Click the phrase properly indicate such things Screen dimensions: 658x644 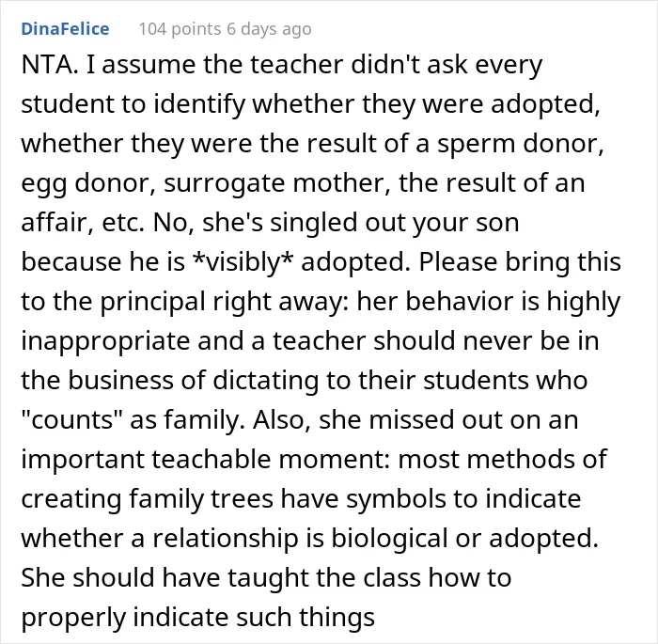click(197, 618)
